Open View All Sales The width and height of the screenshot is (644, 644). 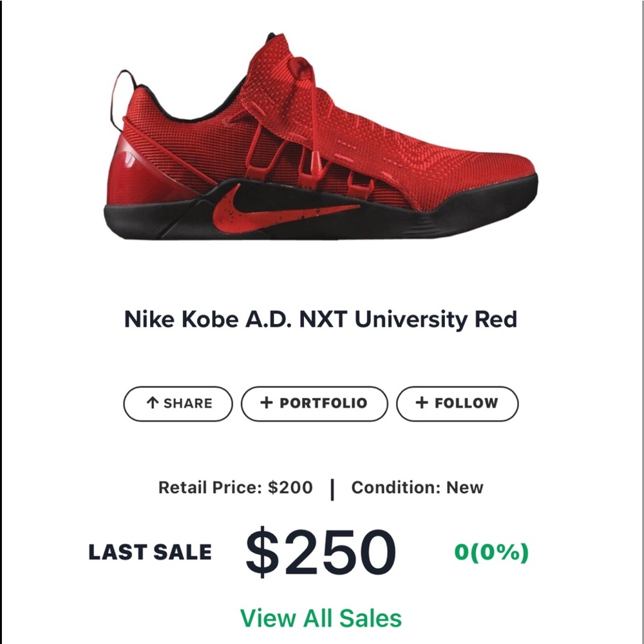pos(321,616)
